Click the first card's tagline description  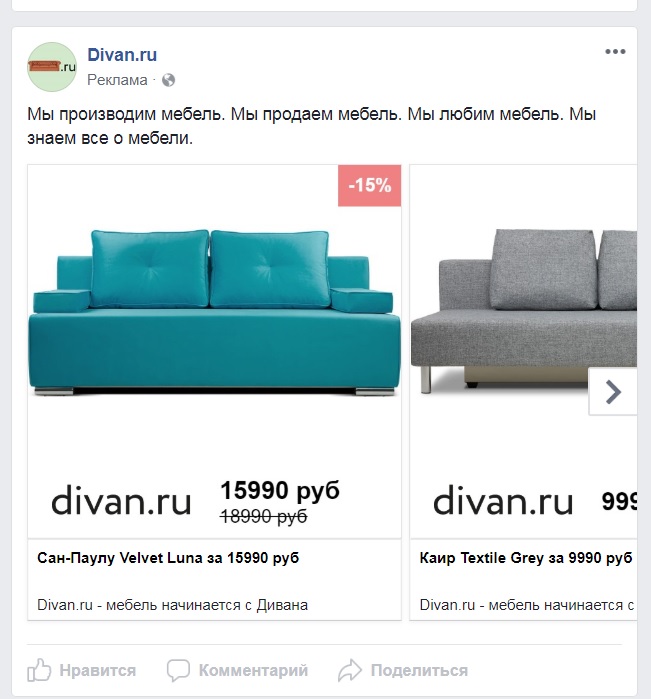click(173, 605)
